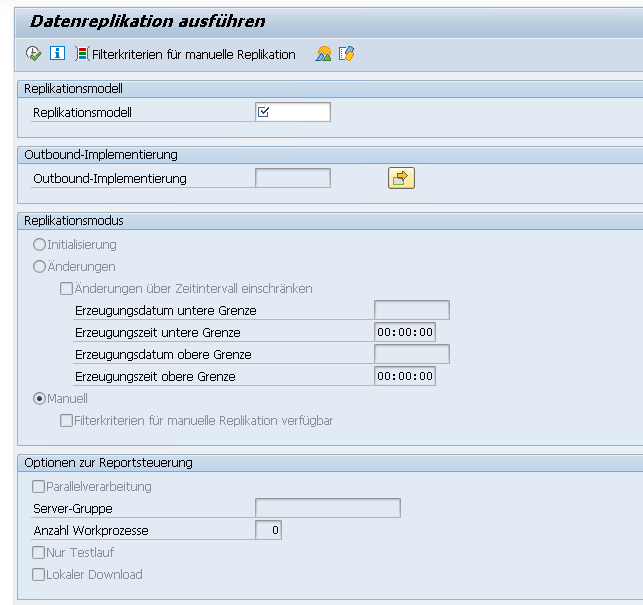643x605 pixels.
Task: Enable Änderungen über Zeitintervall einschränken checkbox
Action: tap(66, 288)
